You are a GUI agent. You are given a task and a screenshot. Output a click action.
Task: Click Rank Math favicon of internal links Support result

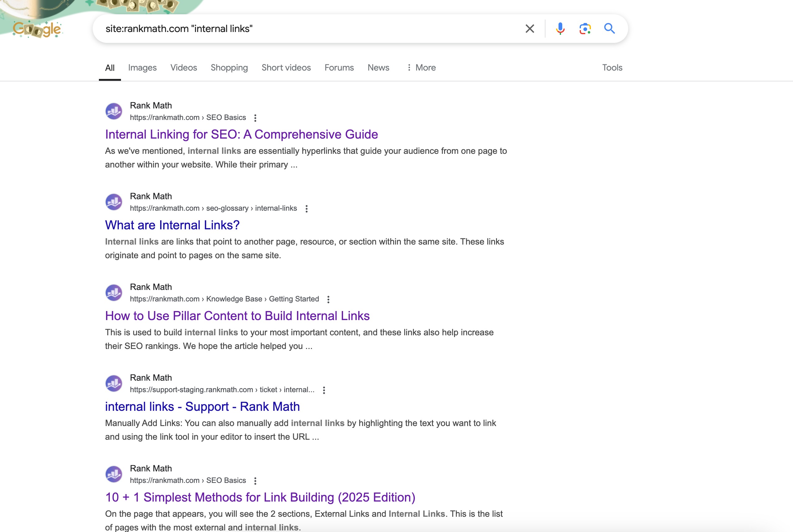pyautogui.click(x=114, y=383)
